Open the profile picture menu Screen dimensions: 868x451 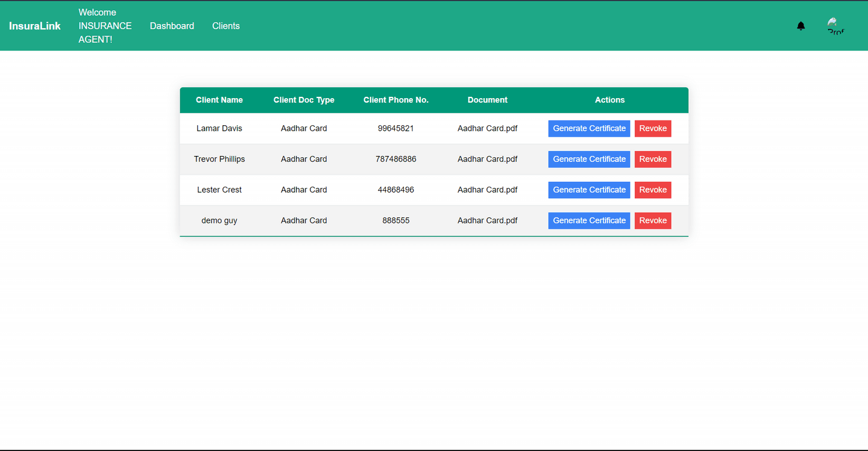(x=835, y=26)
